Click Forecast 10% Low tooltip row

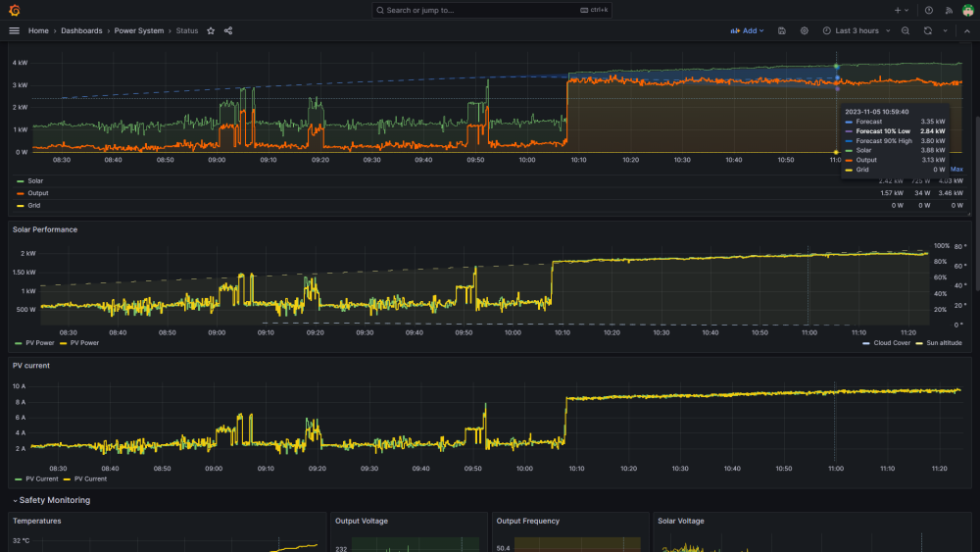click(x=895, y=132)
